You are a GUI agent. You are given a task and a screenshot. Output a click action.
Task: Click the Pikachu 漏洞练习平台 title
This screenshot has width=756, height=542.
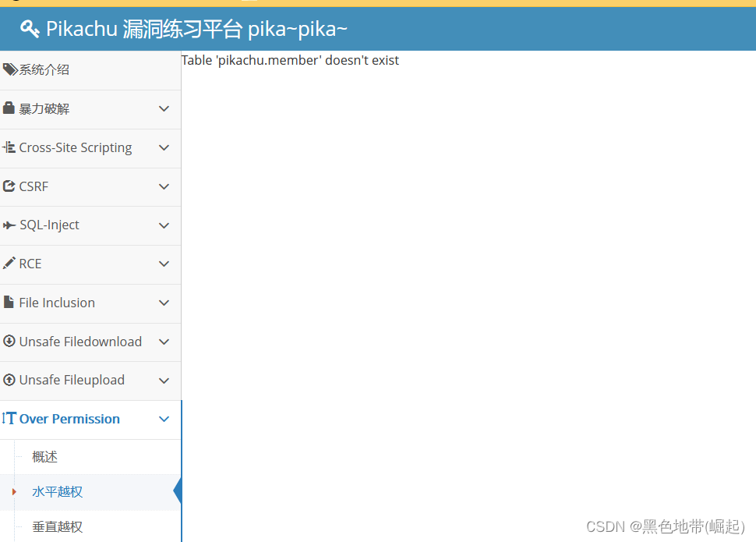(x=196, y=29)
